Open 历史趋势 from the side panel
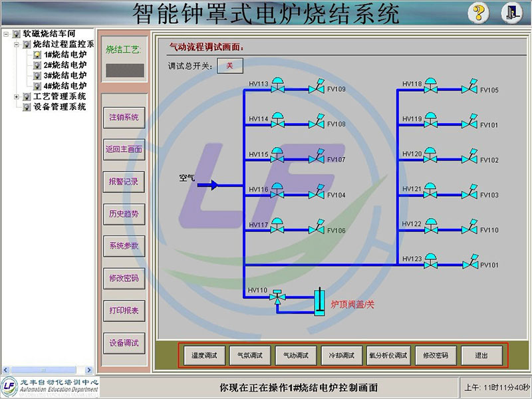532x399 pixels. click(x=124, y=213)
